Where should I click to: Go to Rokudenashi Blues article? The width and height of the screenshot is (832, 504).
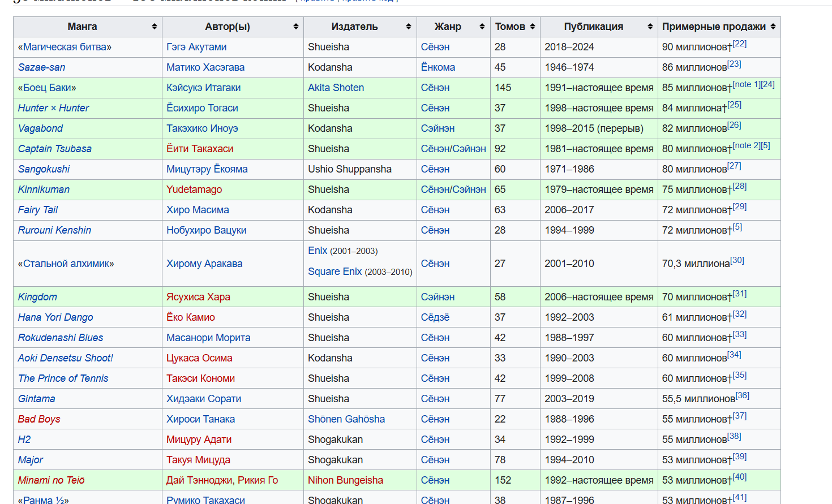[x=61, y=338]
